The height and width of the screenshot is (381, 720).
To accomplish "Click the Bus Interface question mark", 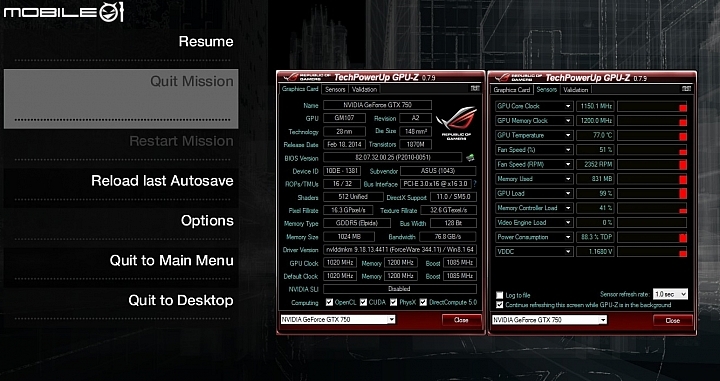I will point(475,184).
